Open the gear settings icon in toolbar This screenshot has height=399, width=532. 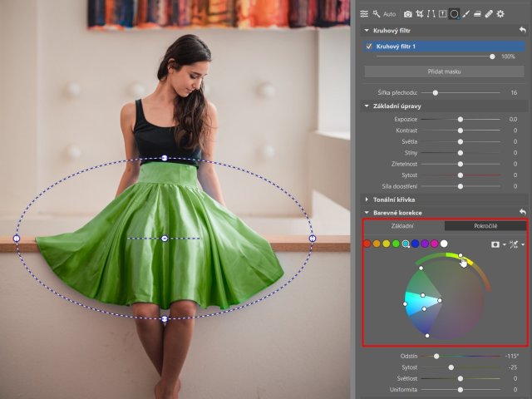(x=500, y=14)
